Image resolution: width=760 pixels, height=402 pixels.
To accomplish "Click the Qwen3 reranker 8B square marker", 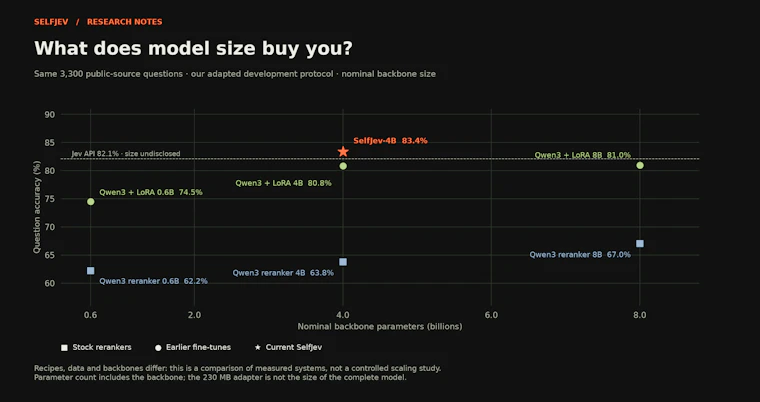I will click(x=640, y=243).
